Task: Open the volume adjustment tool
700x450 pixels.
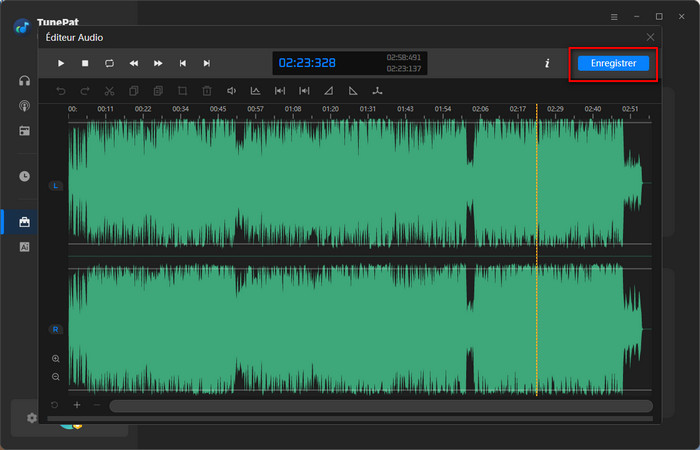Action: pyautogui.click(x=231, y=91)
